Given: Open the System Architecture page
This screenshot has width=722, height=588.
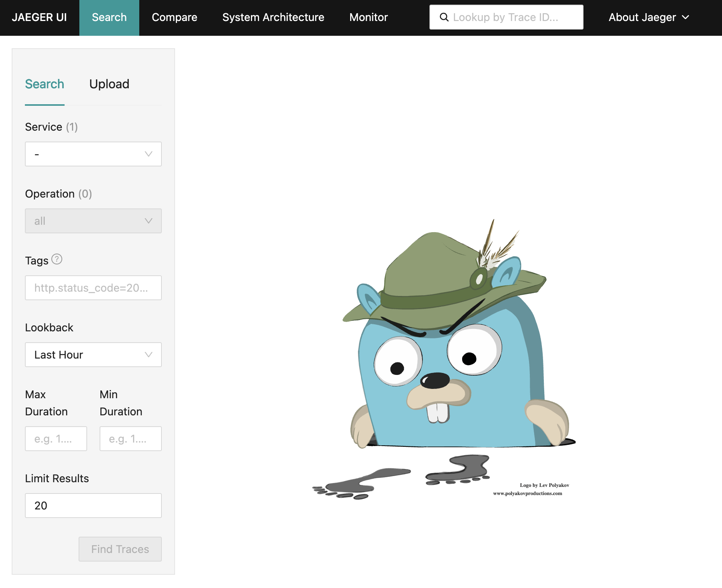Looking at the screenshot, I should point(273,17).
